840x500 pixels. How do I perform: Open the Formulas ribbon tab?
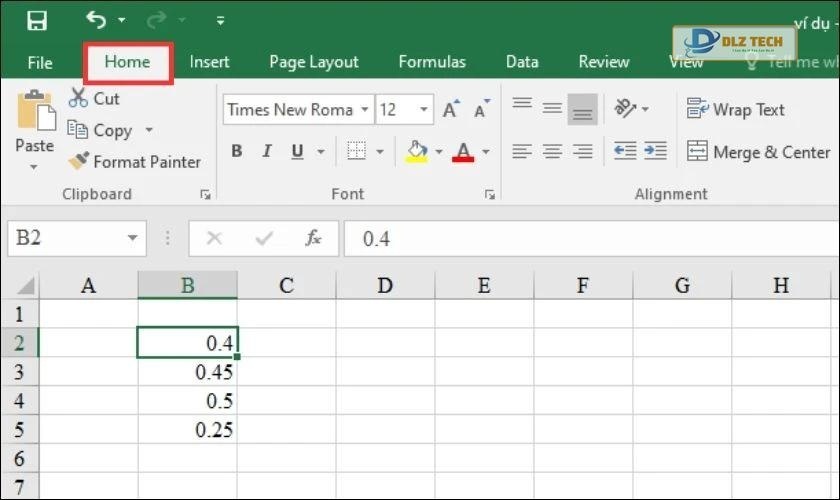[x=432, y=62]
